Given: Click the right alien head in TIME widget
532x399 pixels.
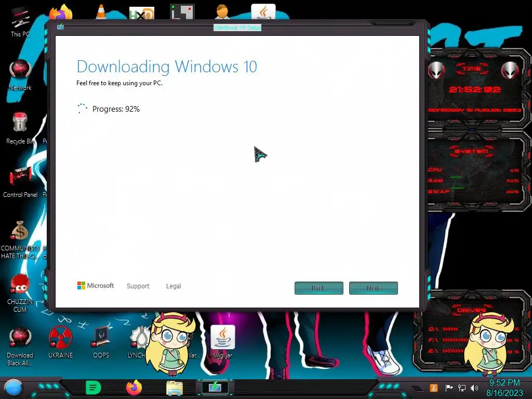Looking at the screenshot, I should click(510, 70).
